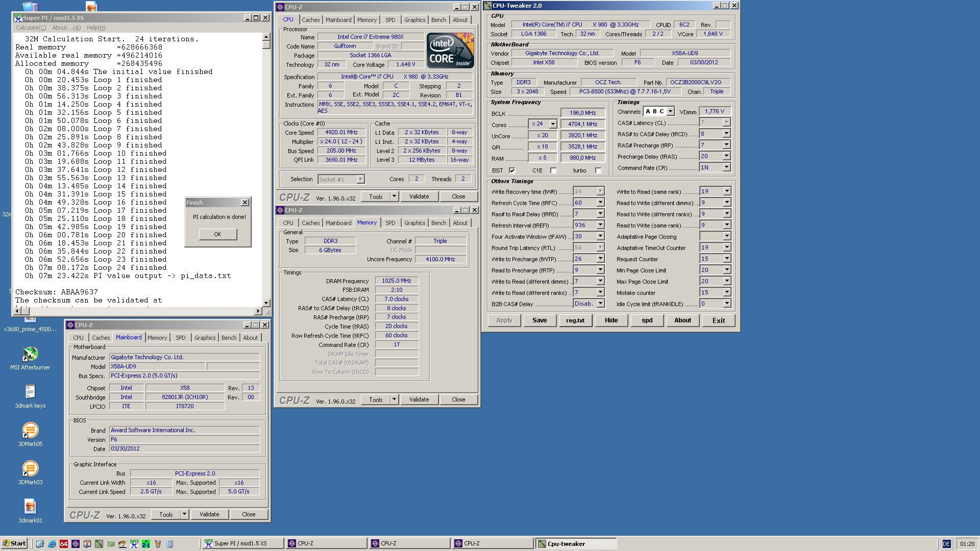Switch to Cpu-tweaker taskbar button
The image size is (980, 551).
coord(576,544)
